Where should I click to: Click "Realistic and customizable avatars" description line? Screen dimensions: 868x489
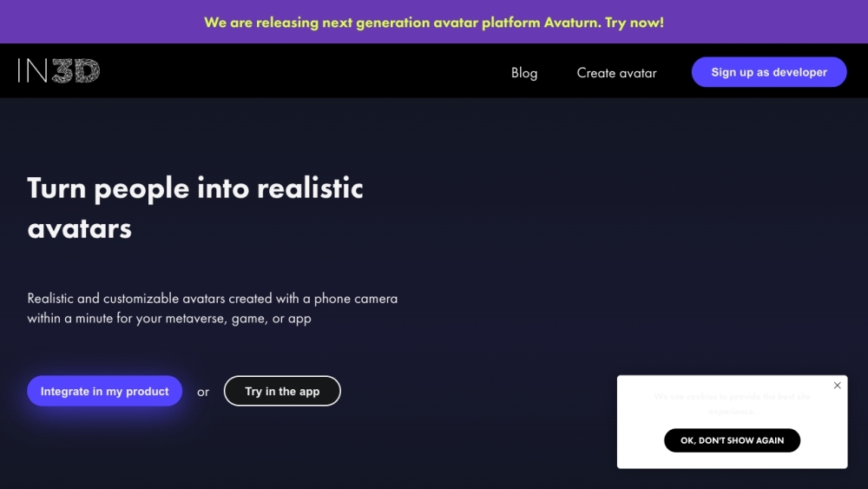[126, 299]
